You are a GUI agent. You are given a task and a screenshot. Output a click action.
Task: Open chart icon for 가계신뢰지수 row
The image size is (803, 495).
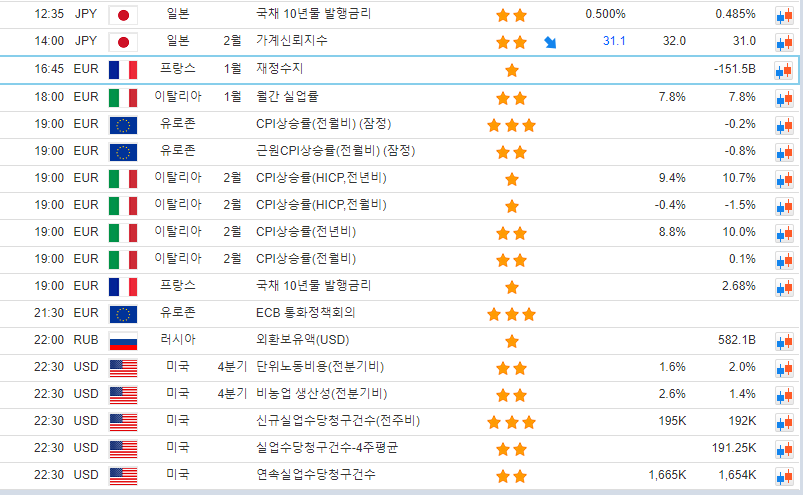click(783, 42)
